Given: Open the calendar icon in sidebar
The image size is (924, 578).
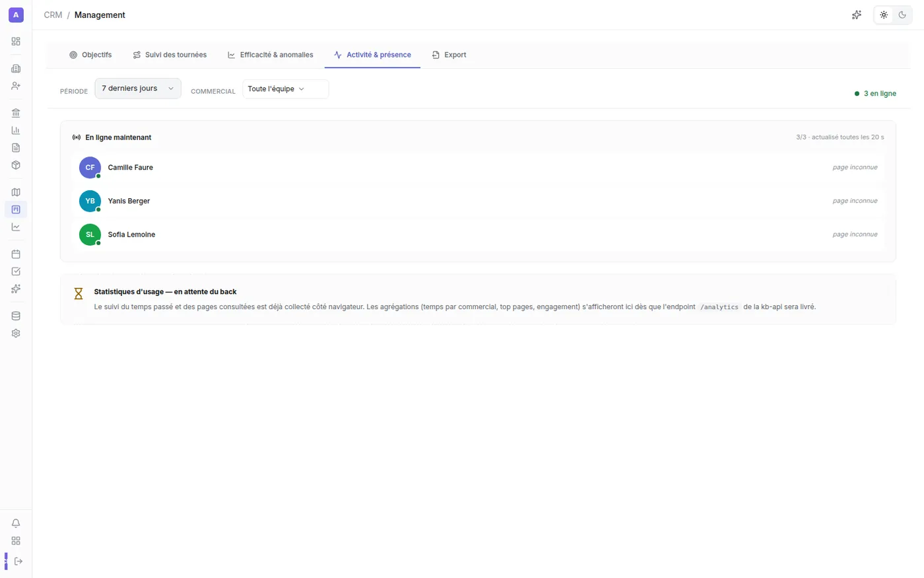Looking at the screenshot, I should 16,254.
